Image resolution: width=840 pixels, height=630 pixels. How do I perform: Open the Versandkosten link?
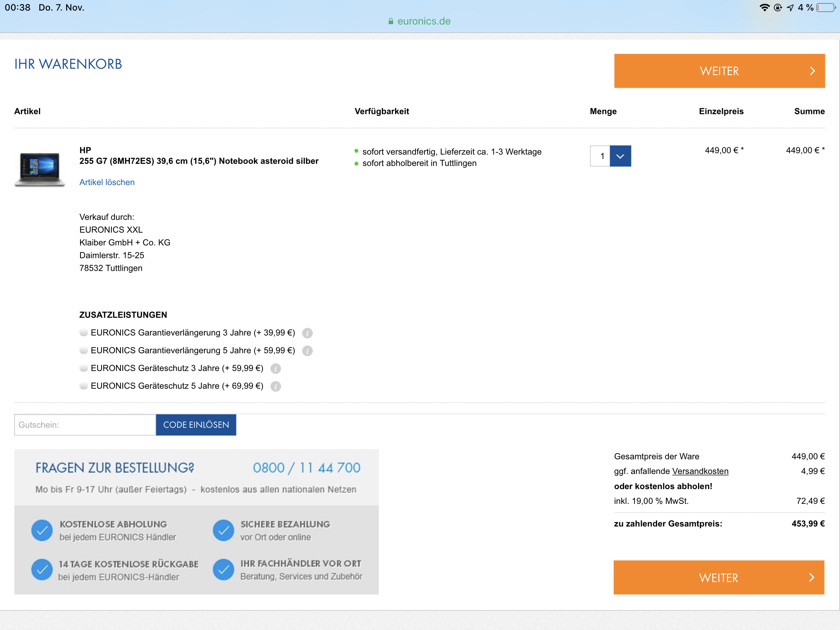point(700,471)
